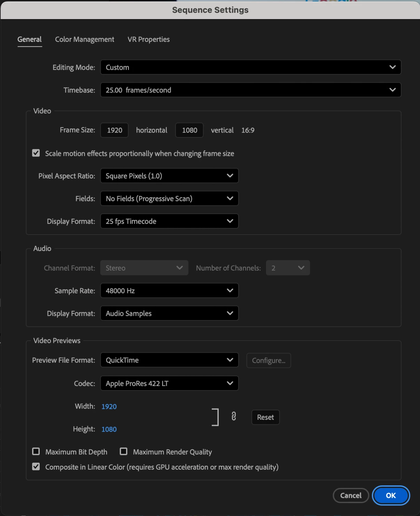Toggle Scale motion effects proportionally checkbox
This screenshot has width=420, height=516.
(36, 153)
